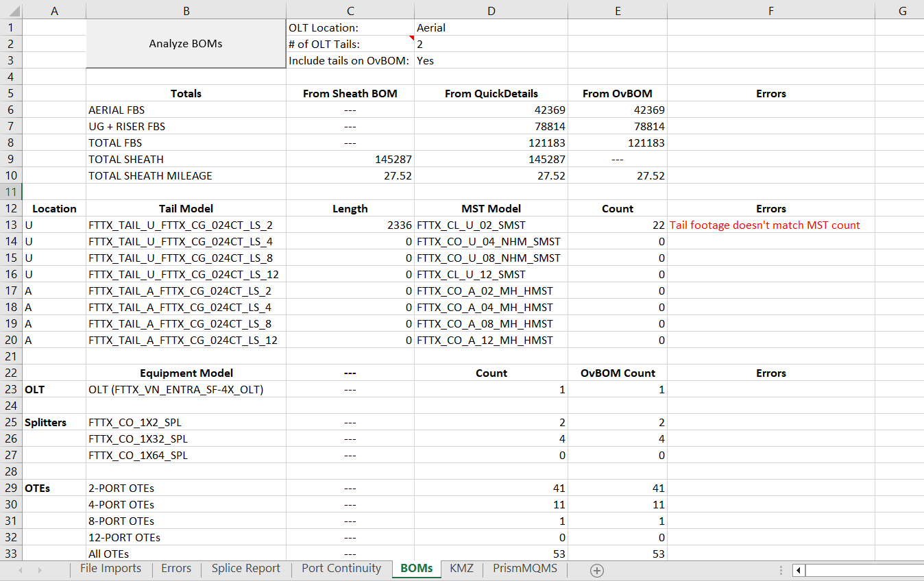Select FTTX_CO_U_04_NHM_SMST cell

491,242
